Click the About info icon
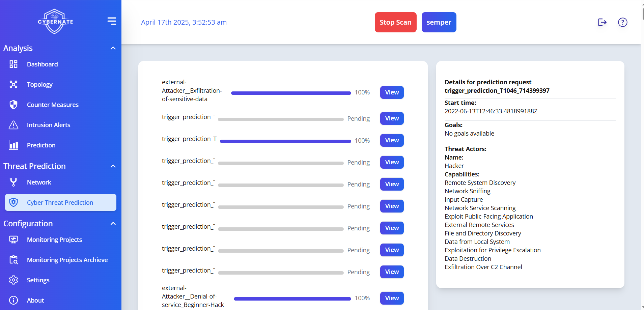The image size is (644, 310). (13, 300)
